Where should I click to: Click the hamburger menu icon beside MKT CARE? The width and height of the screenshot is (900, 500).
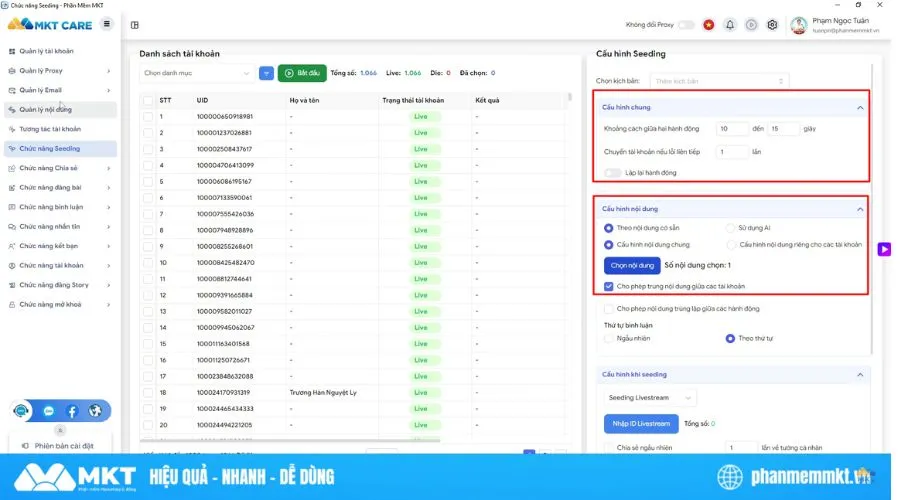click(x=107, y=24)
